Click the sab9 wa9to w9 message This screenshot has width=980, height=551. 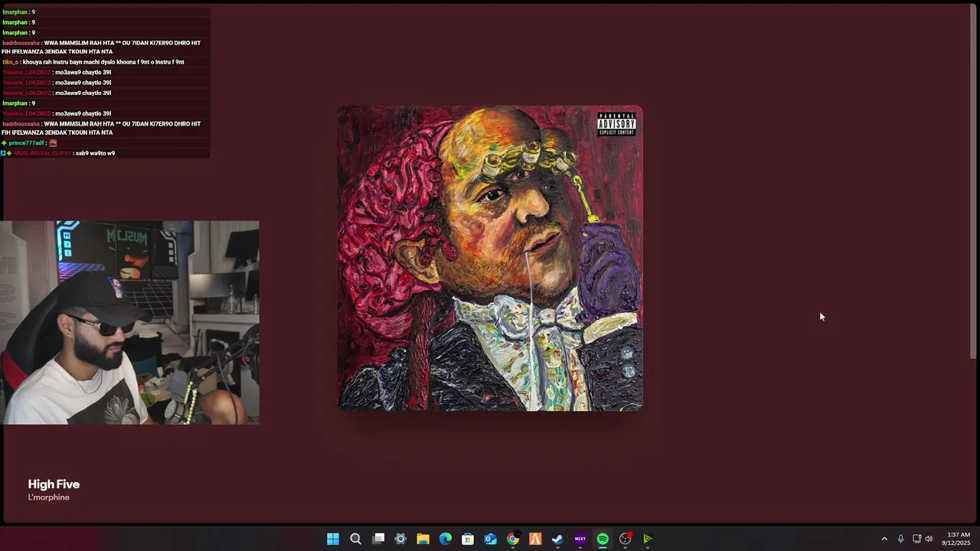click(94, 153)
